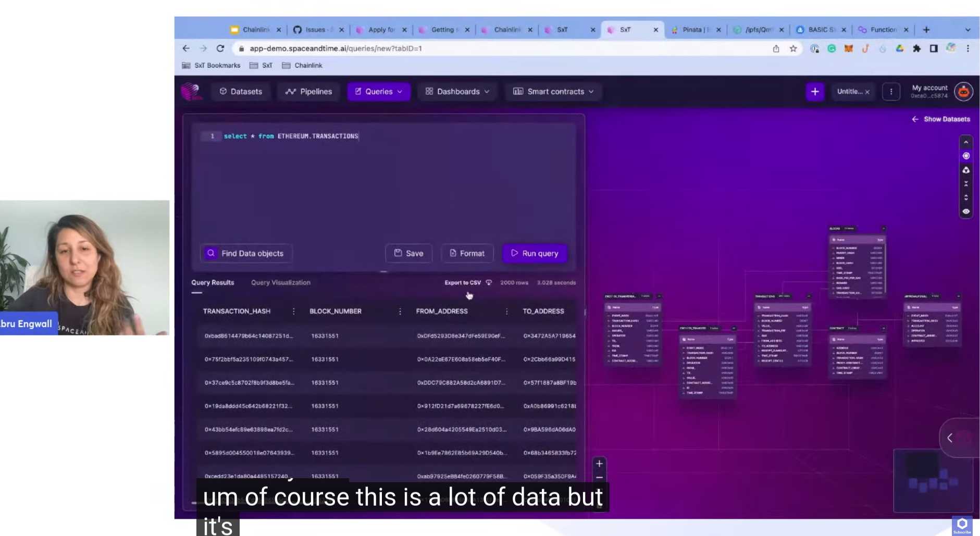
Task: Click the YouTube Subscribe watermark button
Action: [962, 526]
